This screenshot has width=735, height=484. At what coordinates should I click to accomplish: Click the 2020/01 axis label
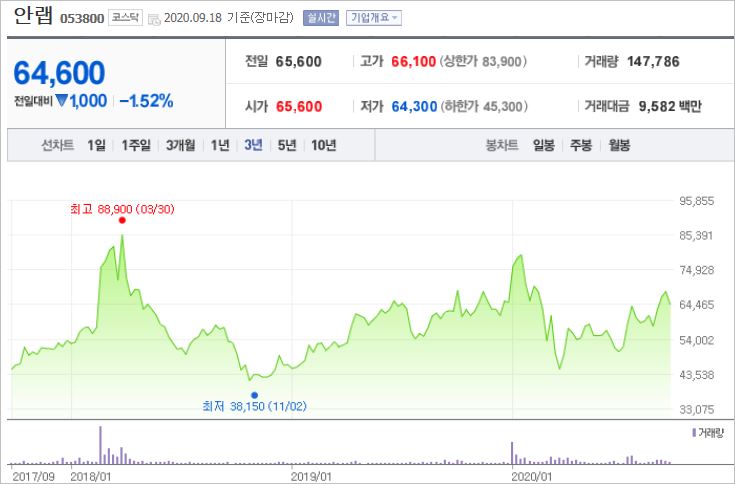click(x=532, y=477)
